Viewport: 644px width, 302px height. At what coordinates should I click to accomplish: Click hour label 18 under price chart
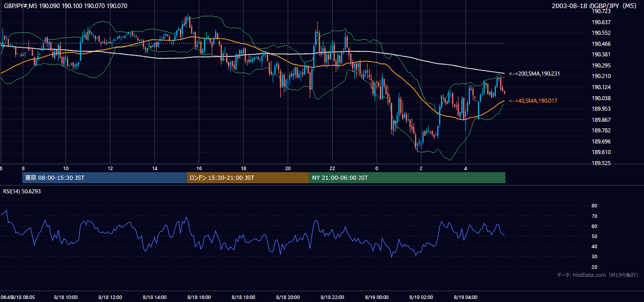click(243, 169)
